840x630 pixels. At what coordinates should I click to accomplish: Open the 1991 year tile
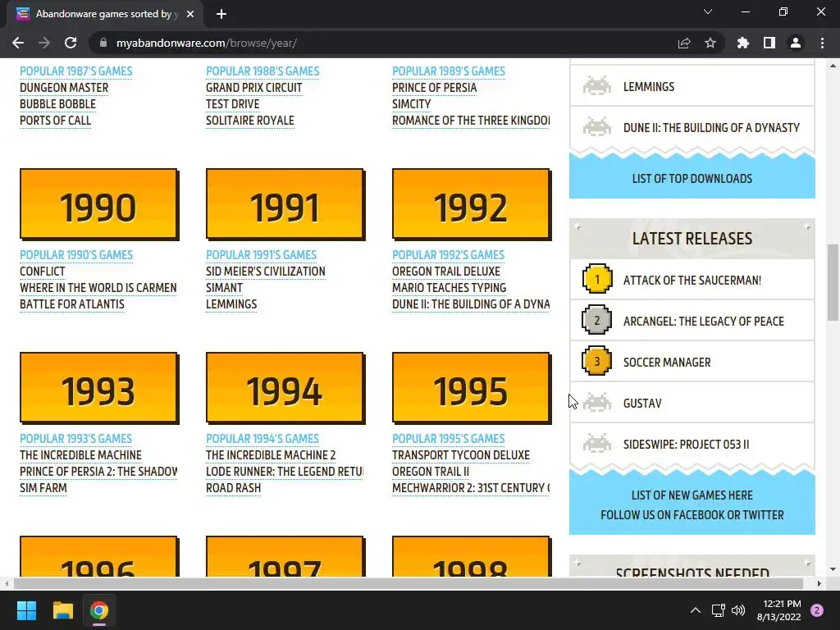(285, 204)
